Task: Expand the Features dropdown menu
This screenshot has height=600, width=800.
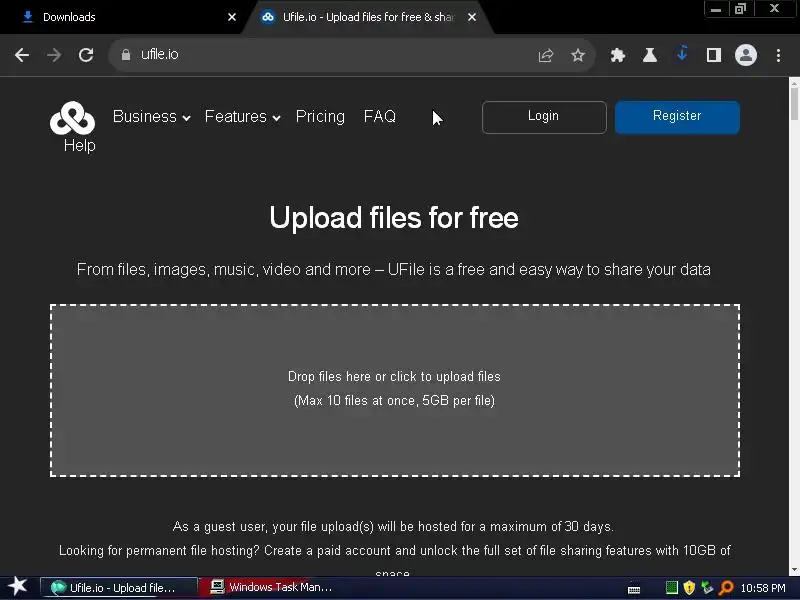Action: pos(242,116)
